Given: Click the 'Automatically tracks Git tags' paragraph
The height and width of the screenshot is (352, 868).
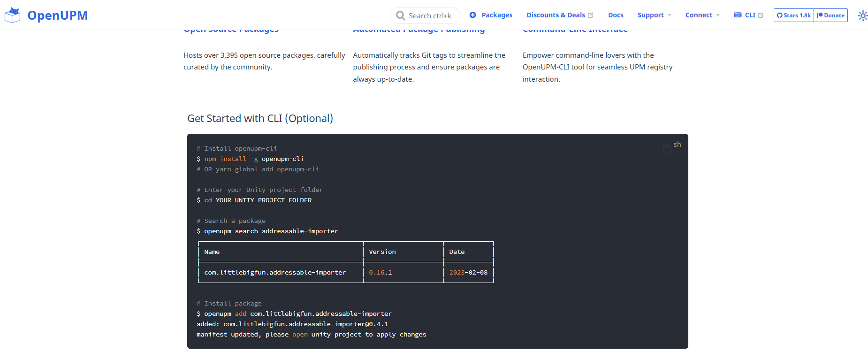Looking at the screenshot, I should coord(429,67).
